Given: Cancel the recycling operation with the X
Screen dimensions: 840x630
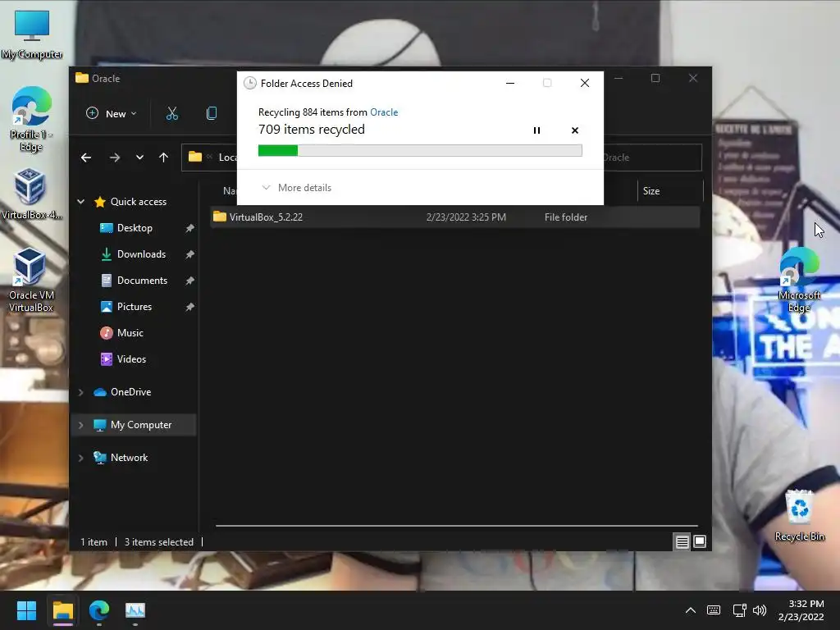Looking at the screenshot, I should pos(575,130).
